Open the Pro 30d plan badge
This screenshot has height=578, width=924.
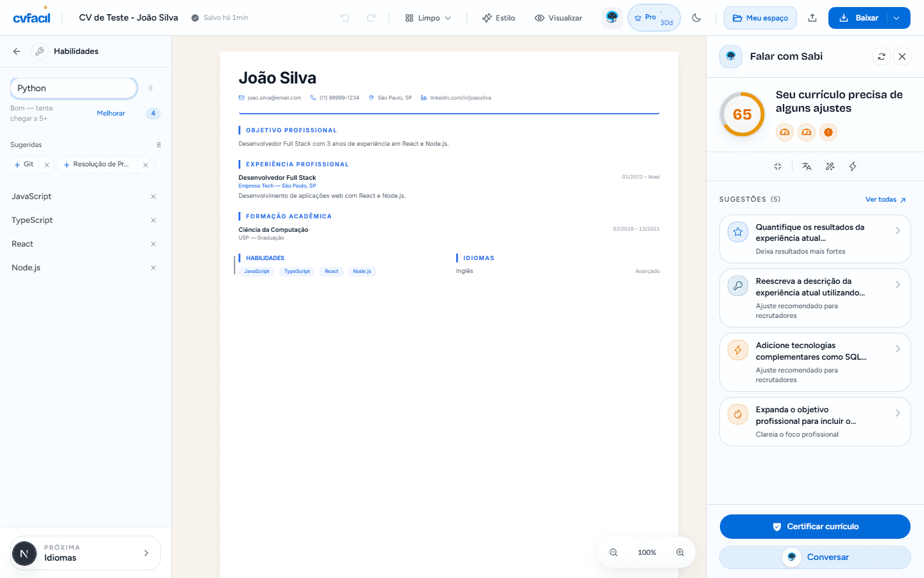pyautogui.click(x=654, y=18)
